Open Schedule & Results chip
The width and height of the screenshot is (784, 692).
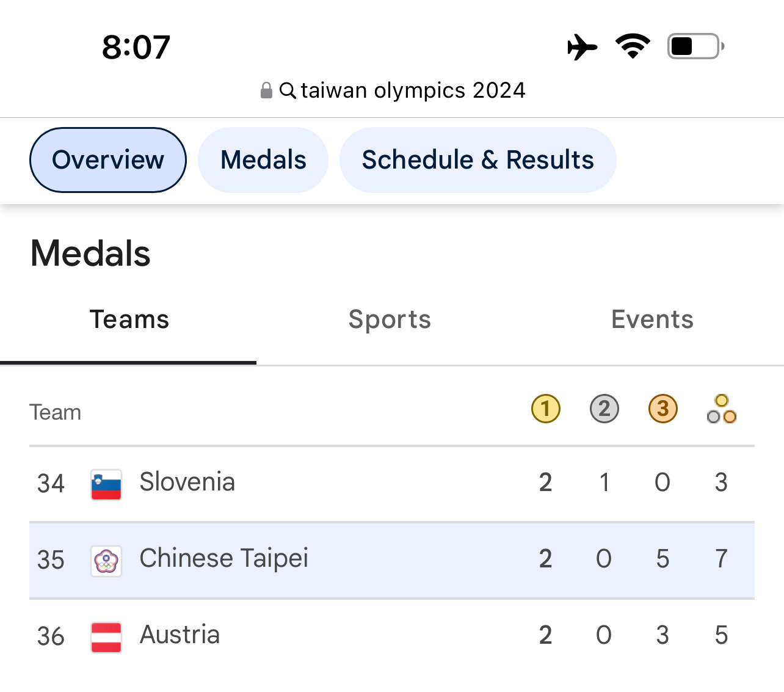477,160
